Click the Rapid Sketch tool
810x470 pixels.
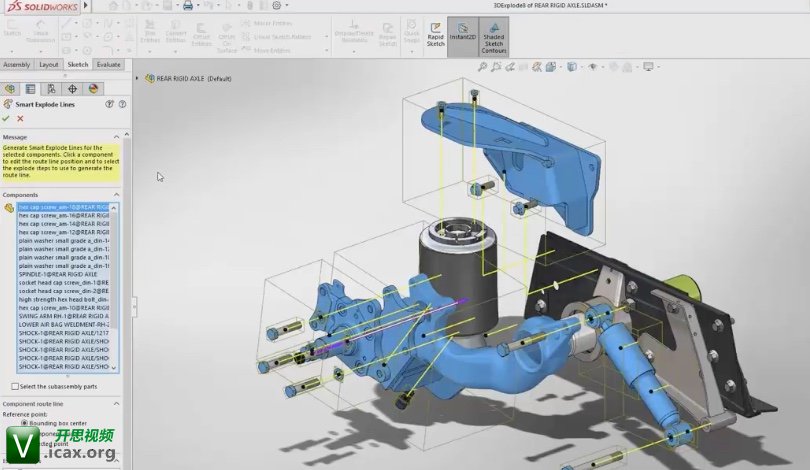[436, 34]
